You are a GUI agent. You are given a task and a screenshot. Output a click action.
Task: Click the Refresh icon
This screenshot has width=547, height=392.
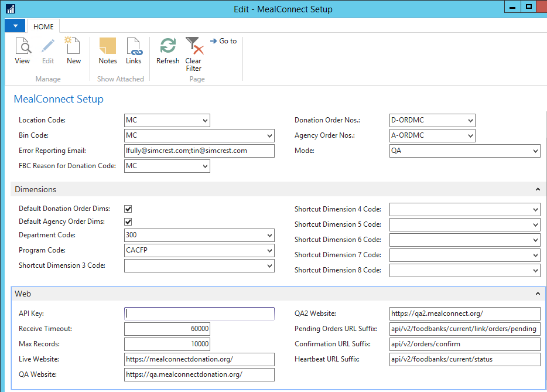tap(168, 50)
